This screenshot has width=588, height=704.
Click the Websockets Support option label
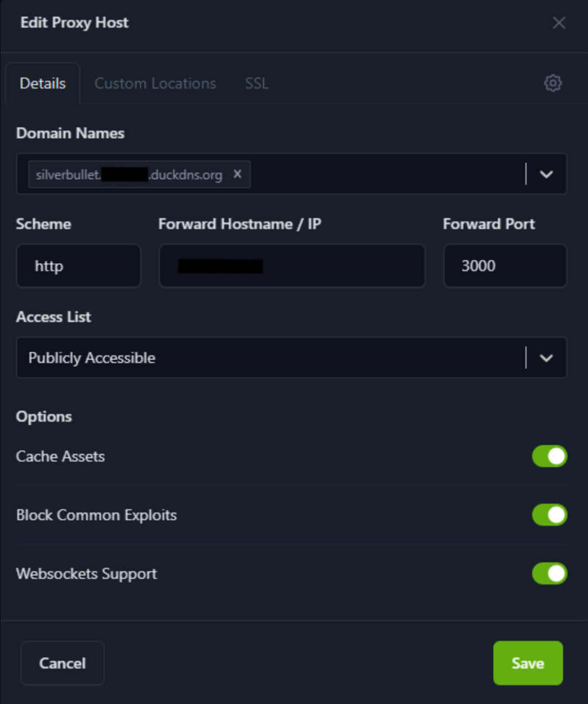pos(86,574)
